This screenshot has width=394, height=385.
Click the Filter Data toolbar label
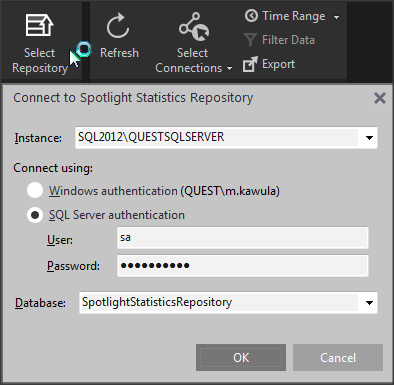(288, 40)
